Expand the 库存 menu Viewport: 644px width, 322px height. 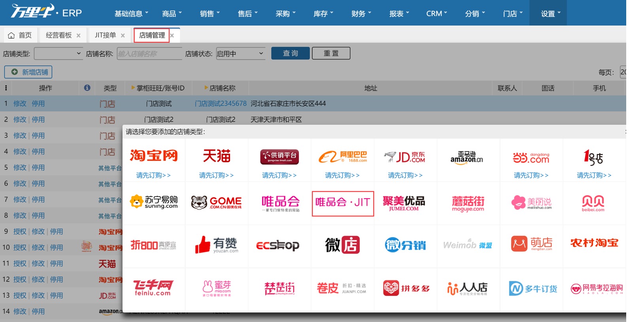(323, 13)
